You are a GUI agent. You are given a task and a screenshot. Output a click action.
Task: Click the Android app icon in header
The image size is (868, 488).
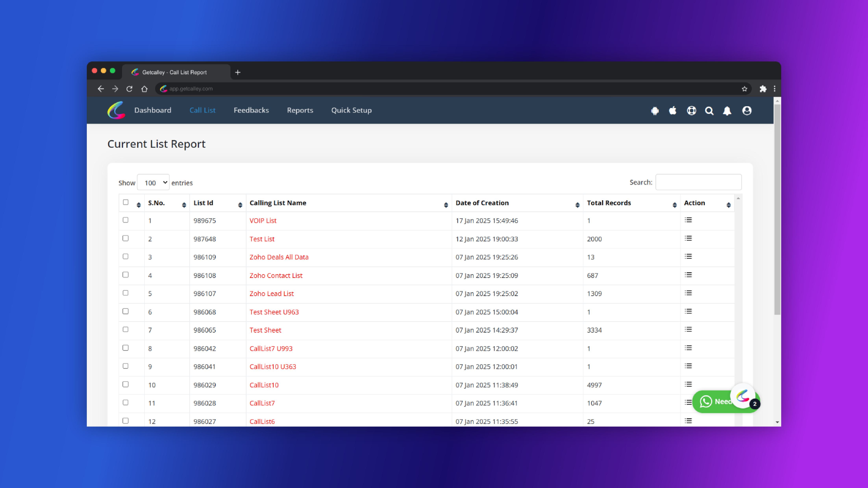click(x=655, y=111)
